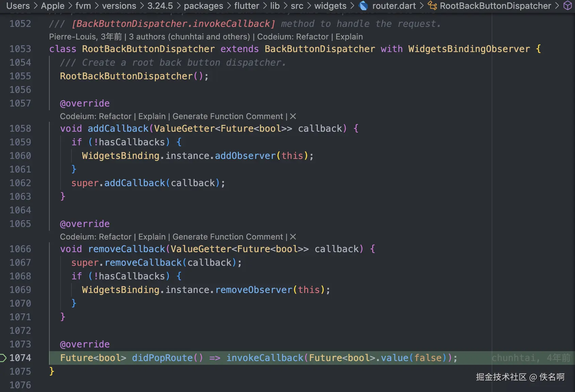Open the router.dart breadcrumb file list
This screenshot has height=392, width=575.
pos(394,6)
